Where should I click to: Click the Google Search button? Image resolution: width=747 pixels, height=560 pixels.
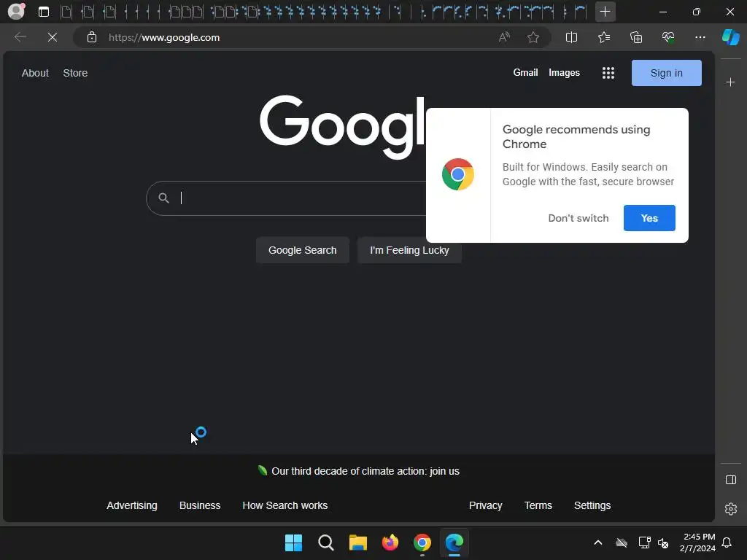pyautogui.click(x=303, y=250)
